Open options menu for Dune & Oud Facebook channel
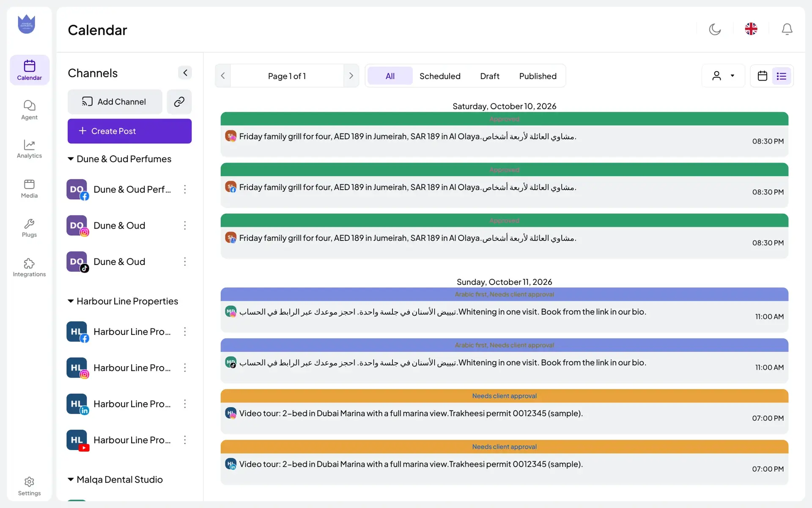Screen dimensions: 812x508 (x=185, y=189)
